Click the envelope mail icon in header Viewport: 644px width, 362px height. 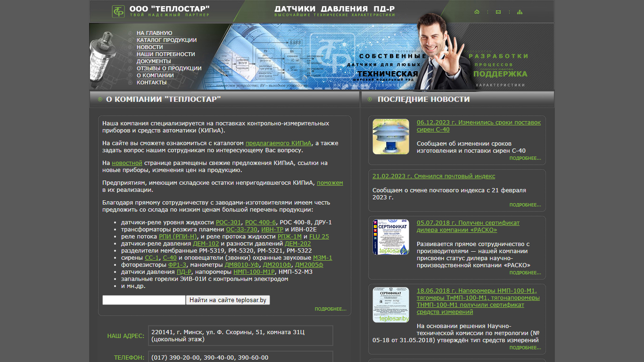[x=498, y=12]
